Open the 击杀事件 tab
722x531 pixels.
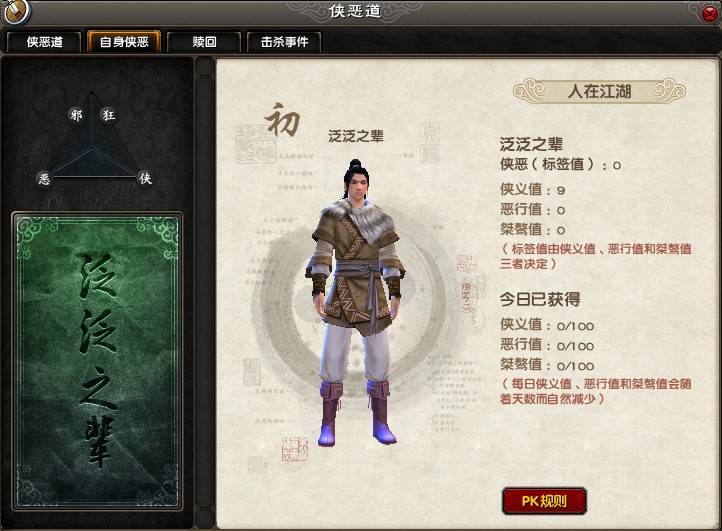tap(284, 42)
